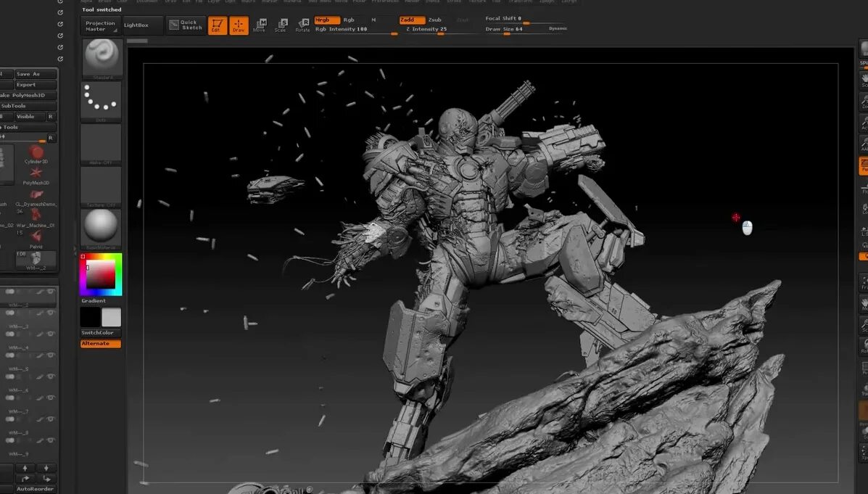
Task: Open the Alpha Off picker
Action: pos(101,144)
